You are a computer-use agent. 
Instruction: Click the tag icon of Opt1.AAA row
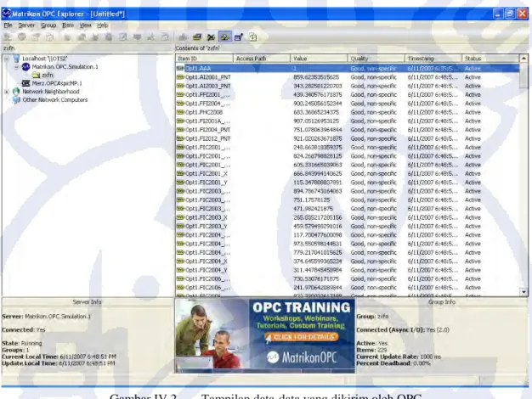(180, 69)
